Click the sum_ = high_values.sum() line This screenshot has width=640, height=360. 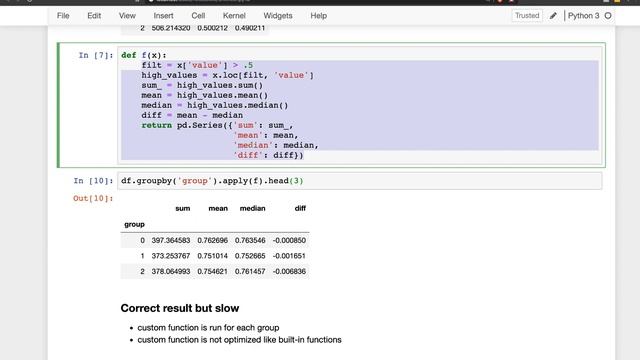click(202, 85)
